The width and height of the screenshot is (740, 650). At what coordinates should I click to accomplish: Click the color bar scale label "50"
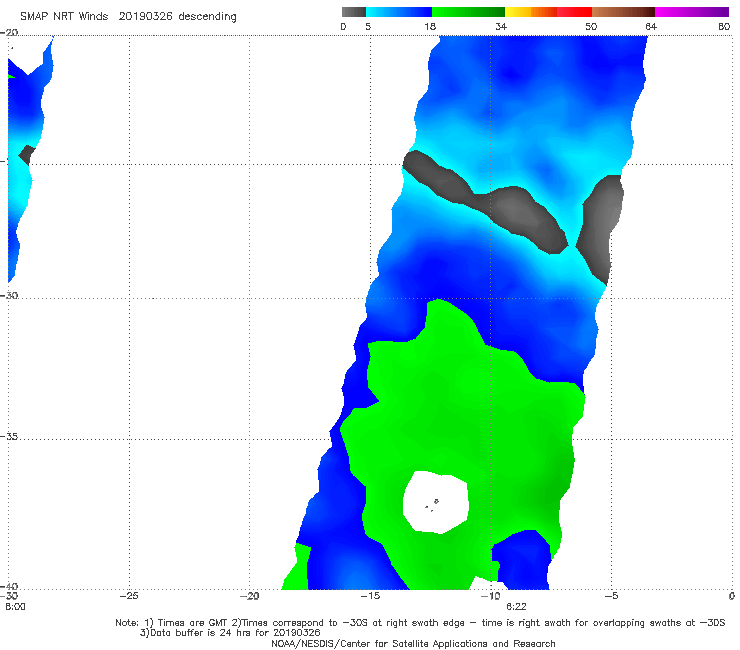pos(591,26)
